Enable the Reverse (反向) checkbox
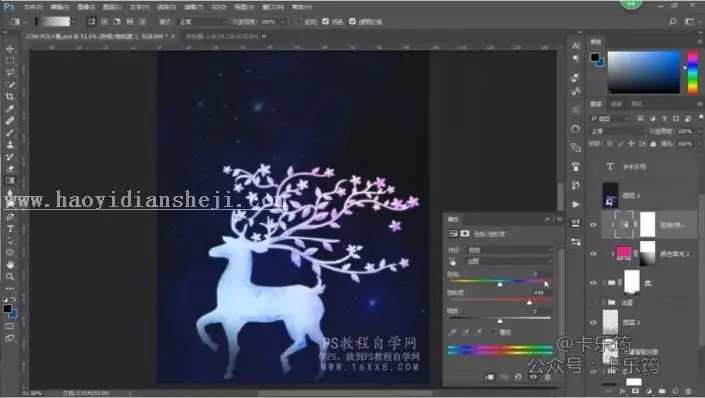The width and height of the screenshot is (705, 398). [x=299, y=22]
